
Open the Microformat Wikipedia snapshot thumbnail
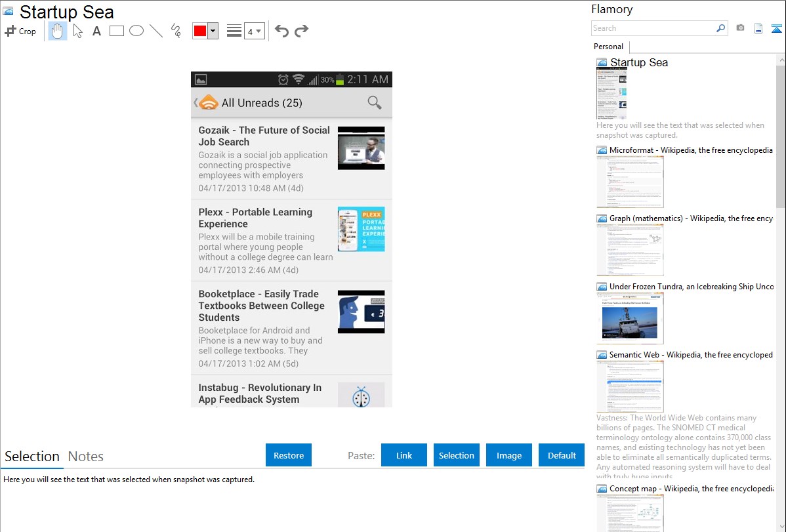click(x=630, y=182)
